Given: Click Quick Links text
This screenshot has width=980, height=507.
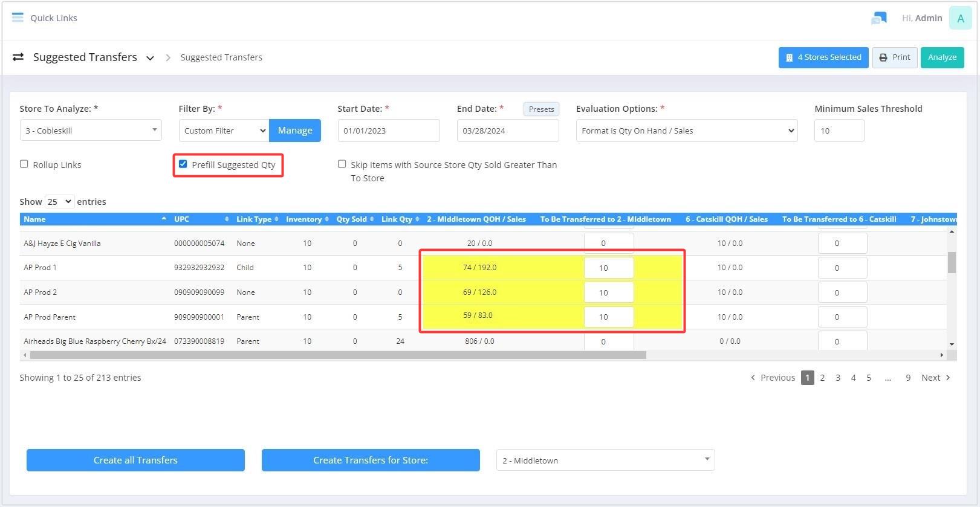Looking at the screenshot, I should point(54,18).
